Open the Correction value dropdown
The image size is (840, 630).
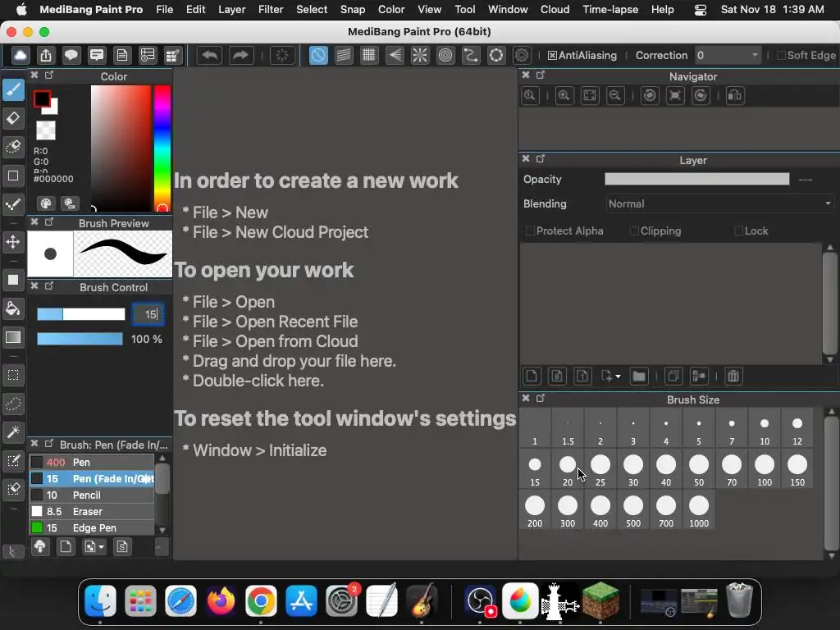coord(755,55)
